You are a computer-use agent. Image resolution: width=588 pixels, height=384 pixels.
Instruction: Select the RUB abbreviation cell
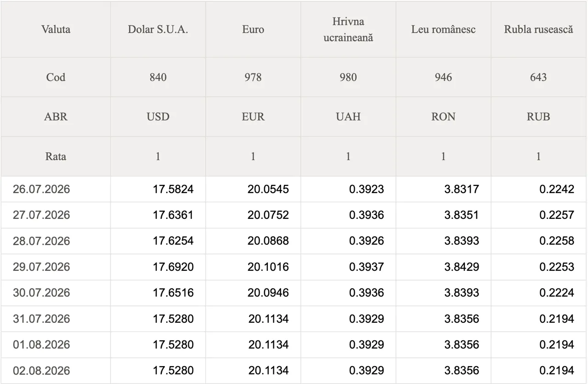[538, 117]
